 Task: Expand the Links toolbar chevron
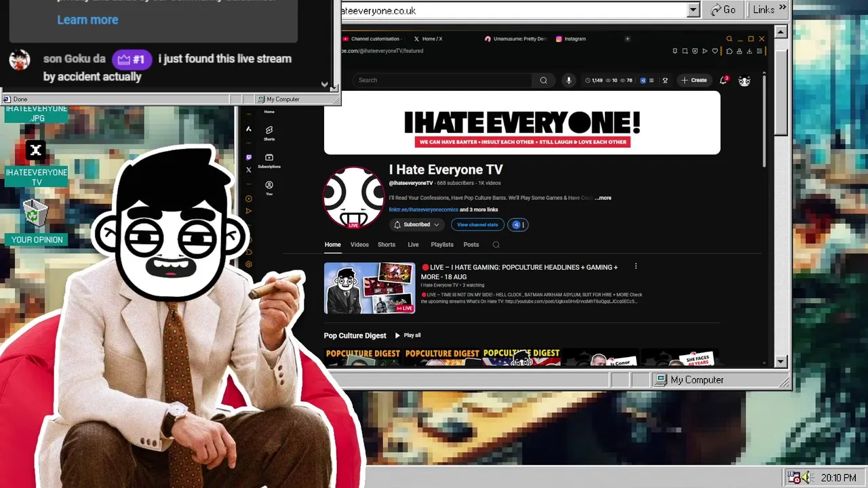[783, 7]
